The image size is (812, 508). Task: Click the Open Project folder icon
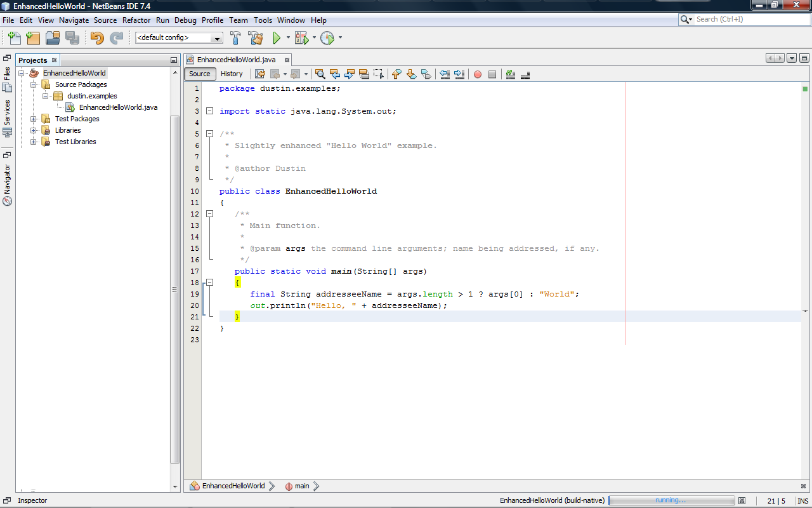coord(53,38)
